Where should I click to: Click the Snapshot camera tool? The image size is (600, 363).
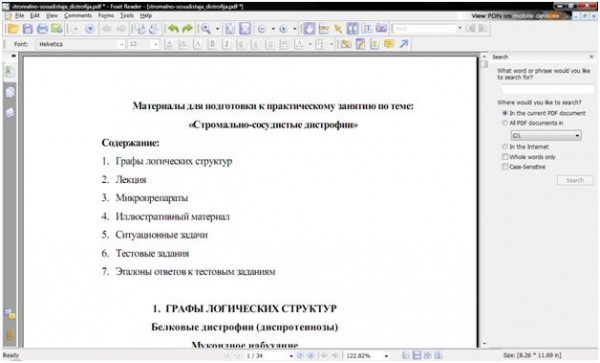381,29
